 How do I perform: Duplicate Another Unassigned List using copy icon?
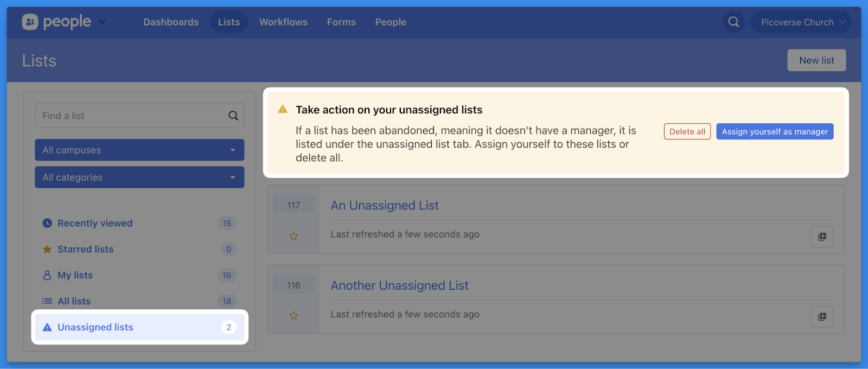[822, 317]
